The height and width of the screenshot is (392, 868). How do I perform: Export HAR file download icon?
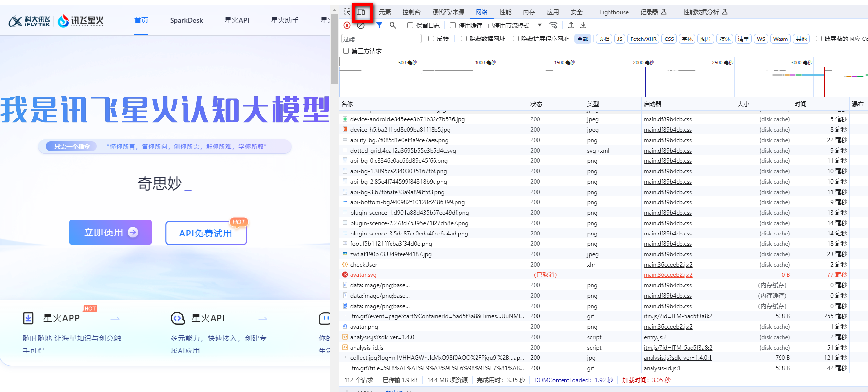(583, 25)
